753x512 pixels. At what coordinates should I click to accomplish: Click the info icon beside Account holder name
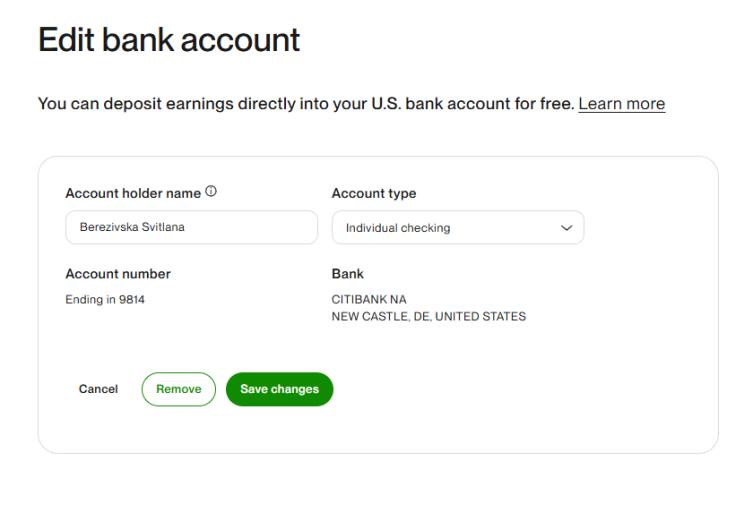[211, 191]
